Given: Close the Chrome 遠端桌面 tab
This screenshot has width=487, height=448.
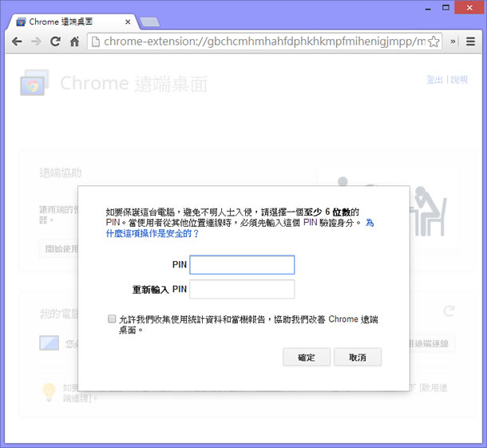Looking at the screenshot, I should pos(128,22).
